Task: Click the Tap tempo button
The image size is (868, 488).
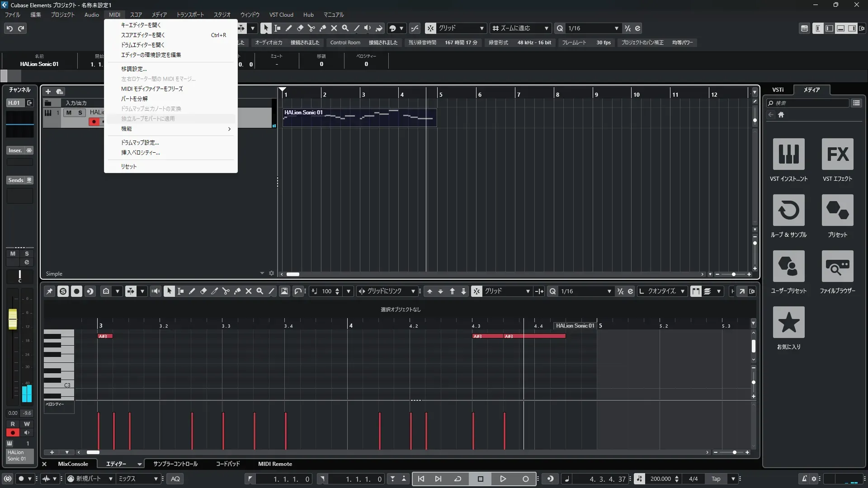Action: point(716,479)
